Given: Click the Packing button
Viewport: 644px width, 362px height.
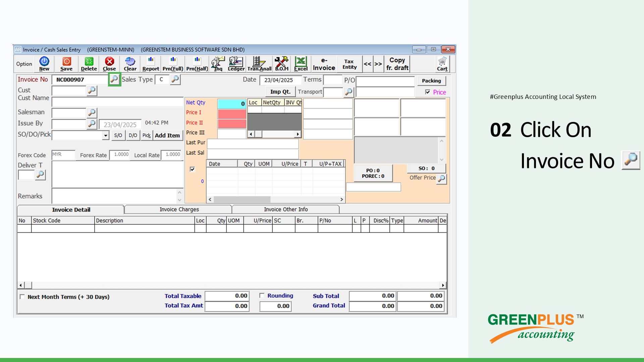Looking at the screenshot, I should pos(431,81).
